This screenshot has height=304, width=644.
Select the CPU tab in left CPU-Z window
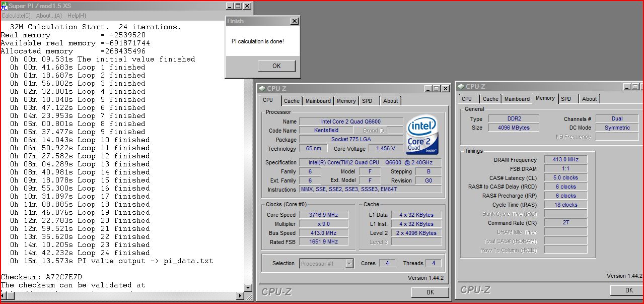click(x=268, y=100)
